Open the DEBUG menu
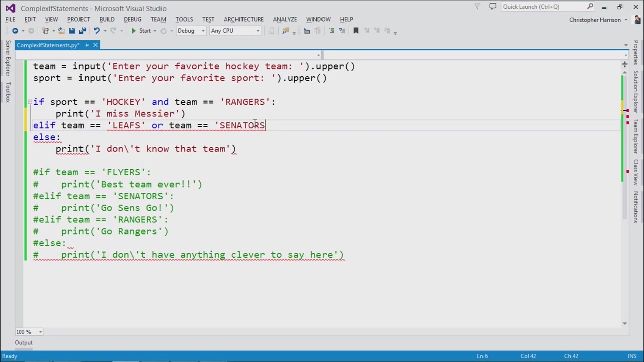Image resolution: width=644 pixels, height=362 pixels. pyautogui.click(x=132, y=19)
